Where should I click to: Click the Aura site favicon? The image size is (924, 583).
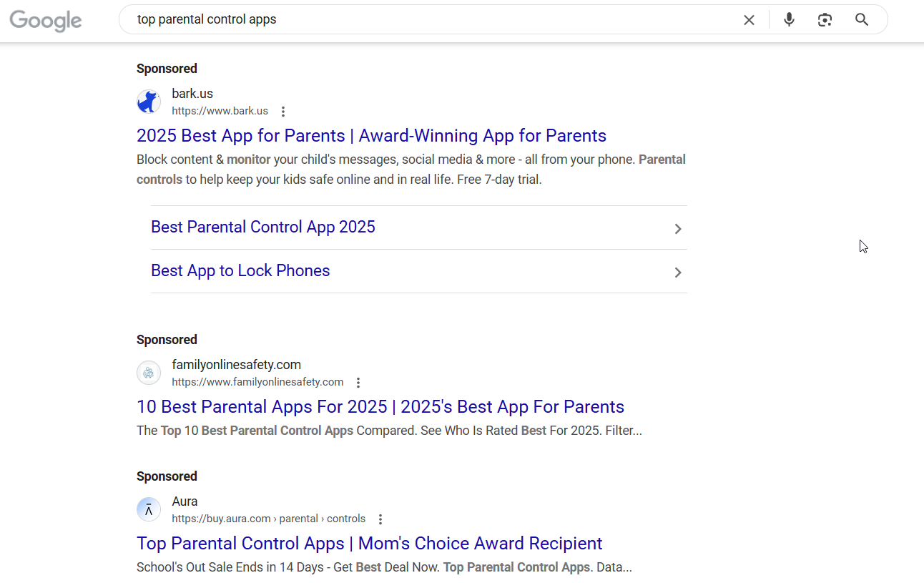point(149,509)
